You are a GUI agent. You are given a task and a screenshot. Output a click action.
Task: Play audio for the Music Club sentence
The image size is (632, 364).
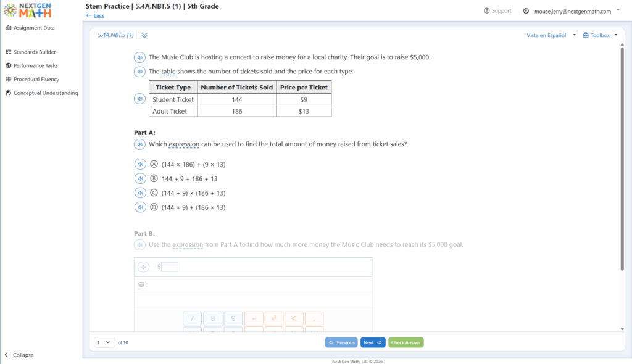tap(139, 57)
